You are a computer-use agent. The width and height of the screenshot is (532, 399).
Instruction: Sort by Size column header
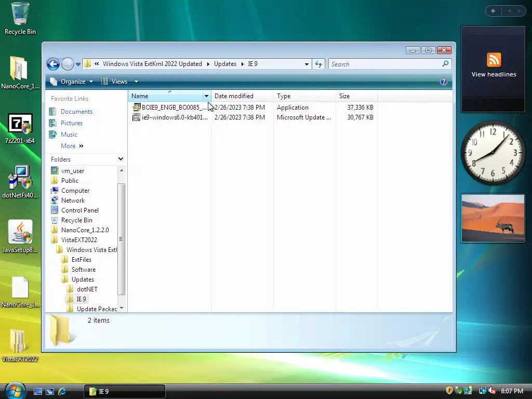(356, 96)
